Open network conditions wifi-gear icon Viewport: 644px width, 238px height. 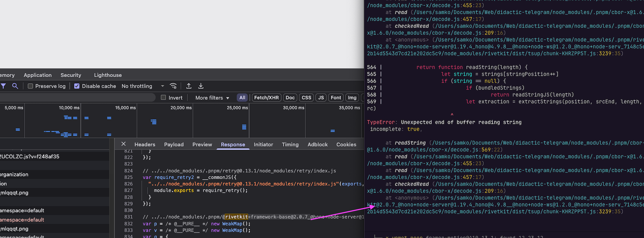click(173, 86)
